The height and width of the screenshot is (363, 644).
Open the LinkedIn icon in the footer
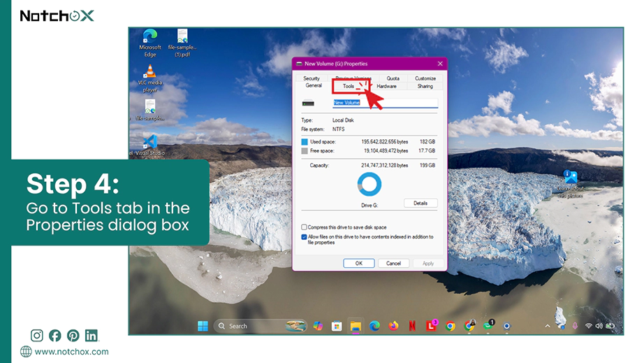click(92, 336)
